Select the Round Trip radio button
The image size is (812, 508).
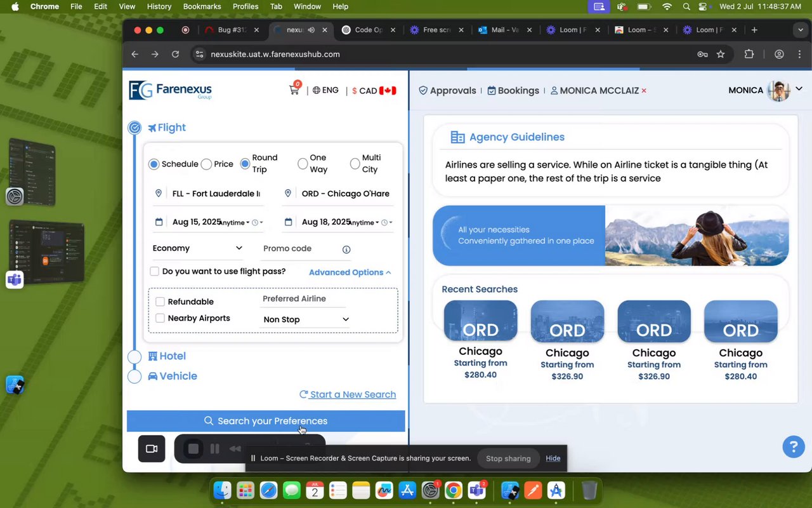point(245,164)
